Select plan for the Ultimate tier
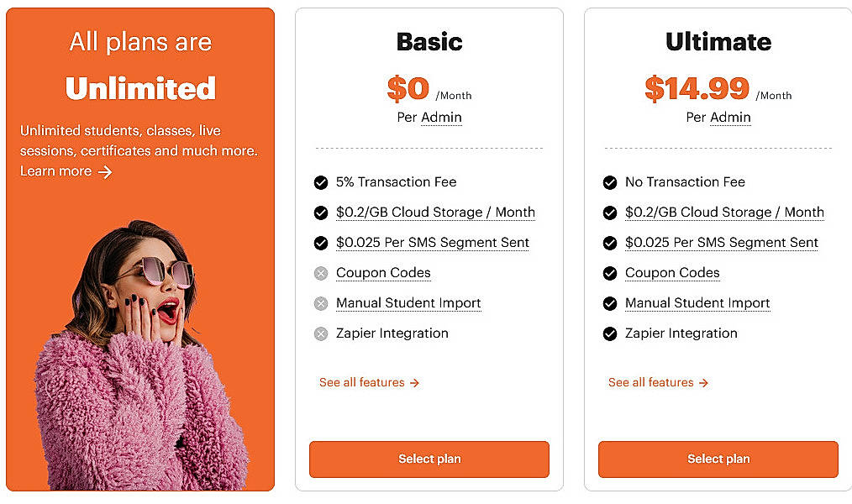Screen dimensions: 852x504 coord(718,459)
